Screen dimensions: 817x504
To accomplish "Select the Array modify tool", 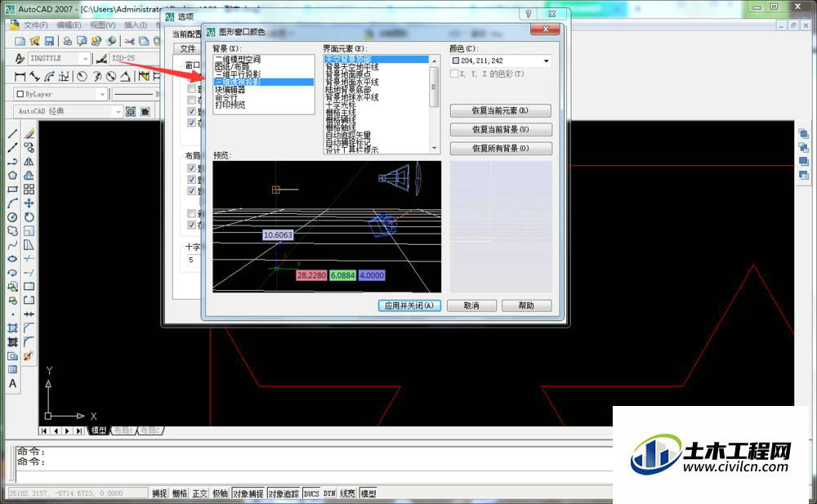I will (29, 190).
